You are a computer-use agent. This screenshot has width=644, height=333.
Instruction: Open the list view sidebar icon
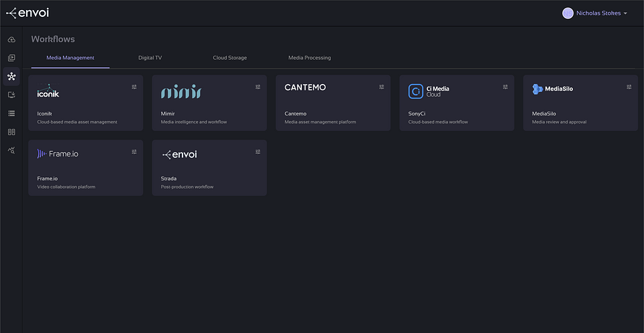point(11,113)
